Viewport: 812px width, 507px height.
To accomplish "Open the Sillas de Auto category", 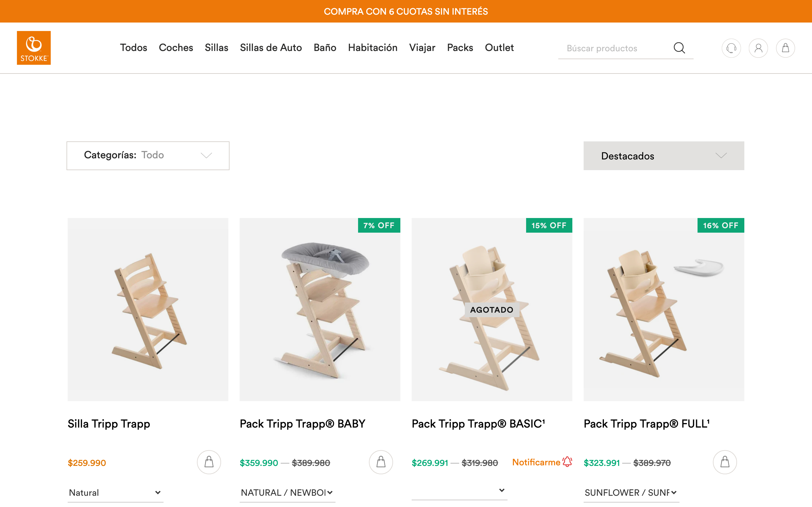I will [270, 48].
